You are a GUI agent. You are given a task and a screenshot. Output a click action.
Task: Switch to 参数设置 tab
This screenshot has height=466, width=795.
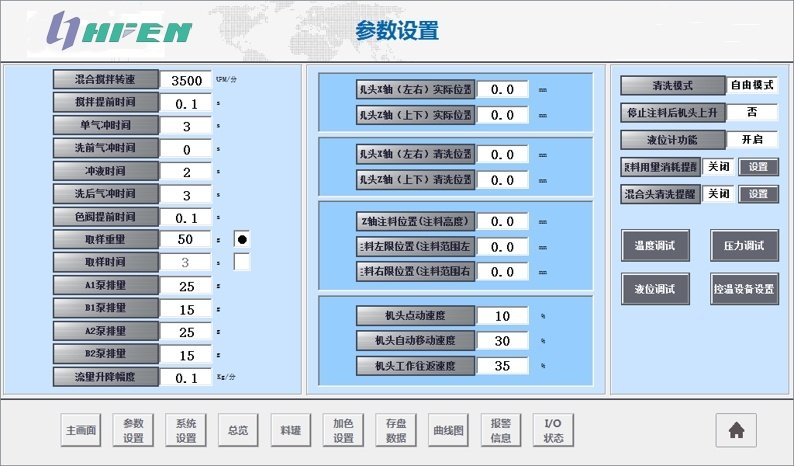pyautogui.click(x=133, y=431)
